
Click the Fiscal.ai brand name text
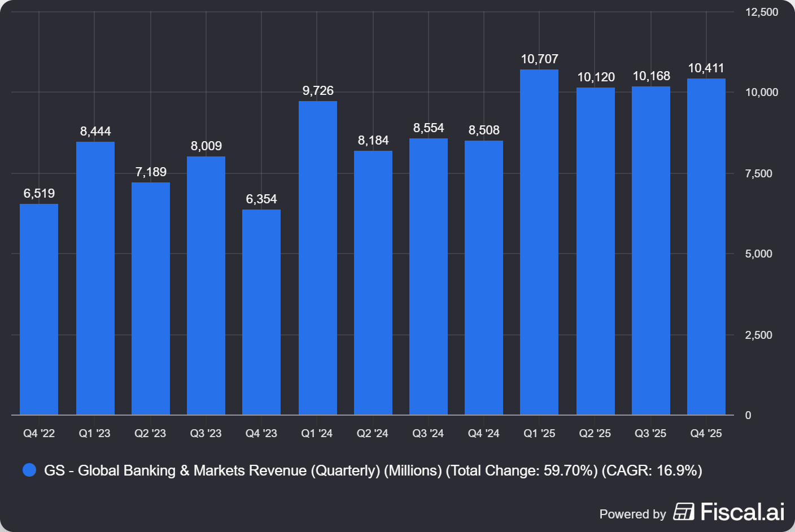click(742, 512)
